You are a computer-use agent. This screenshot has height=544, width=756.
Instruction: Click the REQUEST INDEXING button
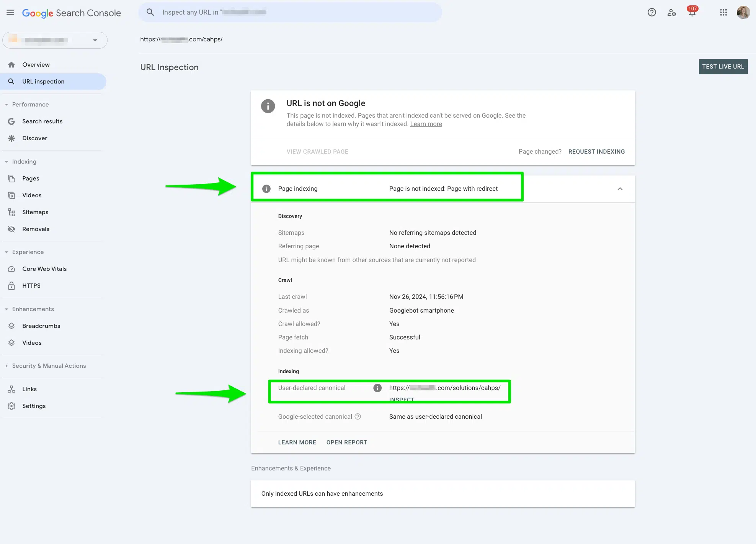pyautogui.click(x=596, y=152)
